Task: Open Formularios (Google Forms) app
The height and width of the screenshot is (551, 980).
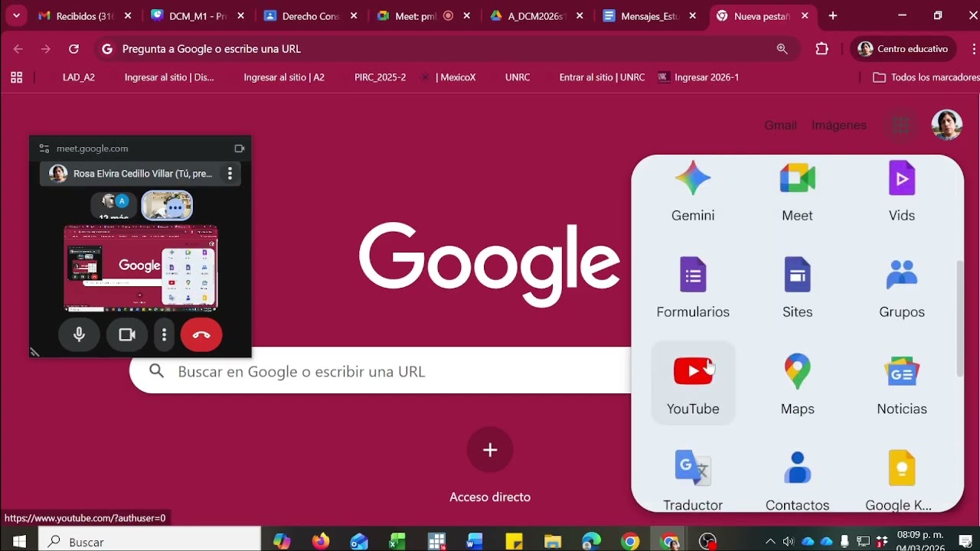Action: tap(693, 288)
